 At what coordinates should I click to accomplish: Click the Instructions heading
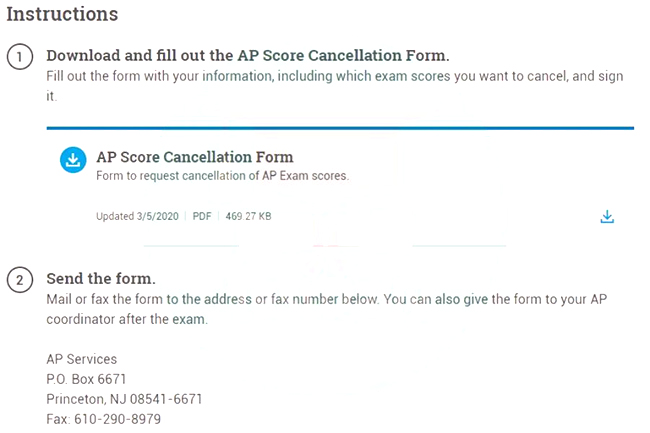62,15
